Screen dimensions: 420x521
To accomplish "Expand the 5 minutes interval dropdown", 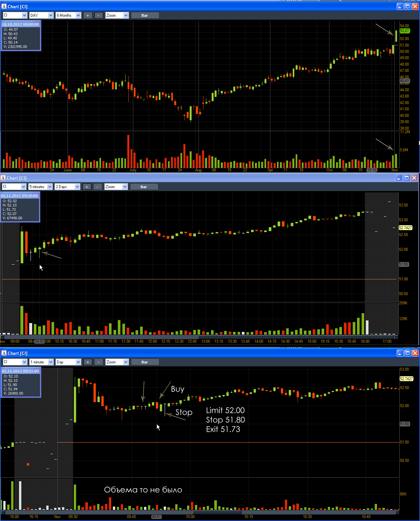I will point(50,187).
